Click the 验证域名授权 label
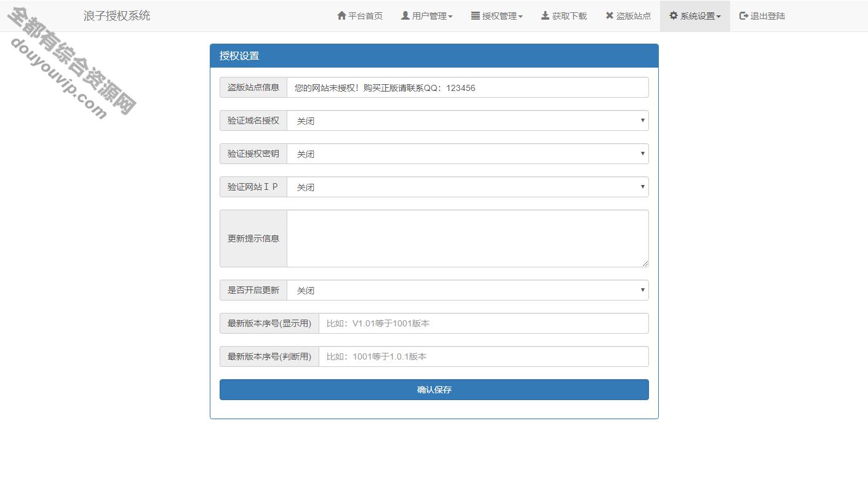This screenshot has width=868, height=488. 253,120
